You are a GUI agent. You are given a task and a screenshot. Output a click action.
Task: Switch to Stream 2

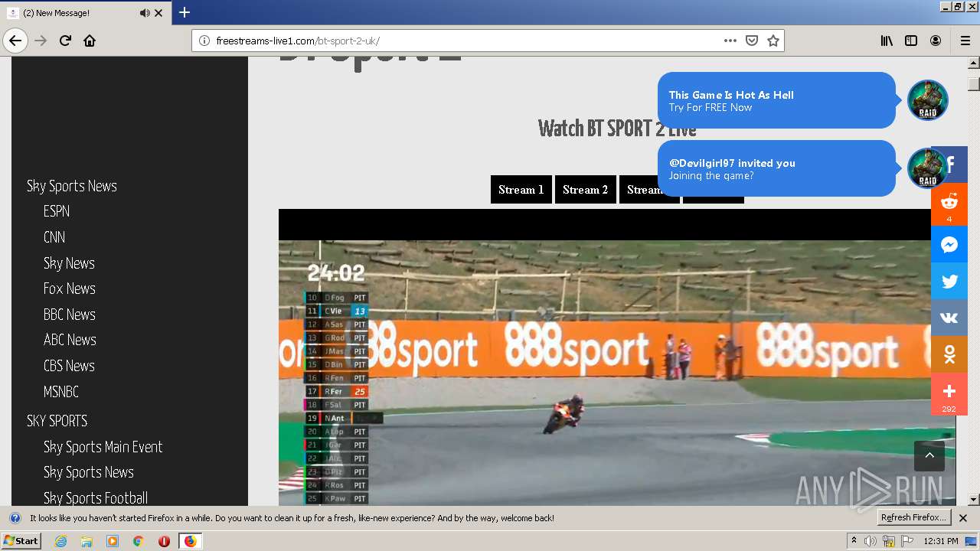586,190
